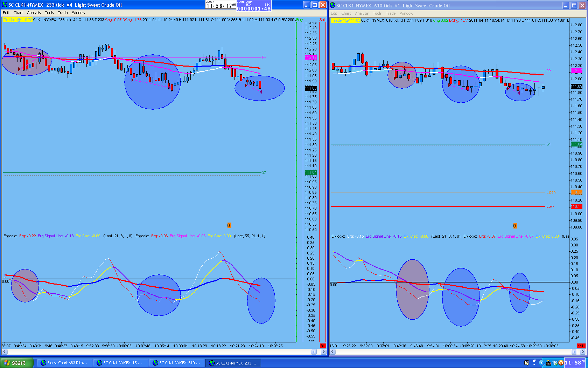Click the taskbar clock showing 11:58 AM
This screenshot has height=368, width=588.
(x=575, y=363)
